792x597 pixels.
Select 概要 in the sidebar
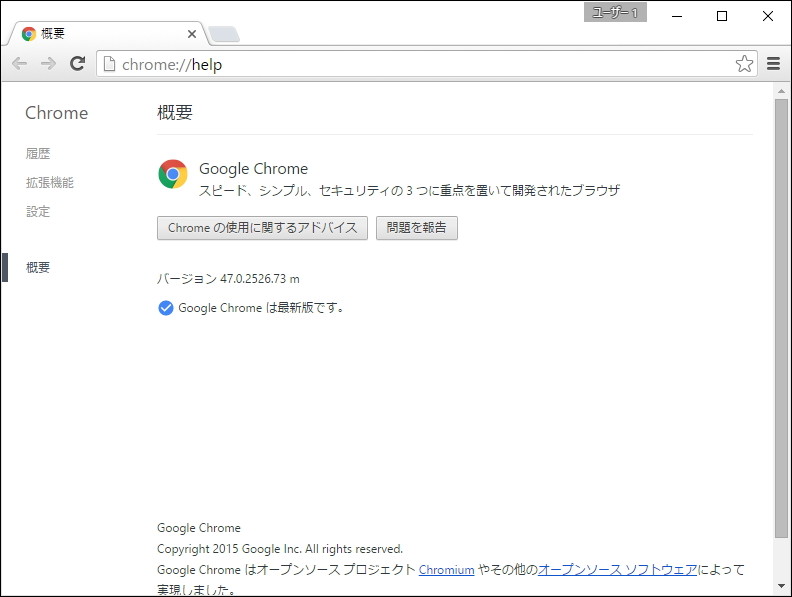pos(38,267)
